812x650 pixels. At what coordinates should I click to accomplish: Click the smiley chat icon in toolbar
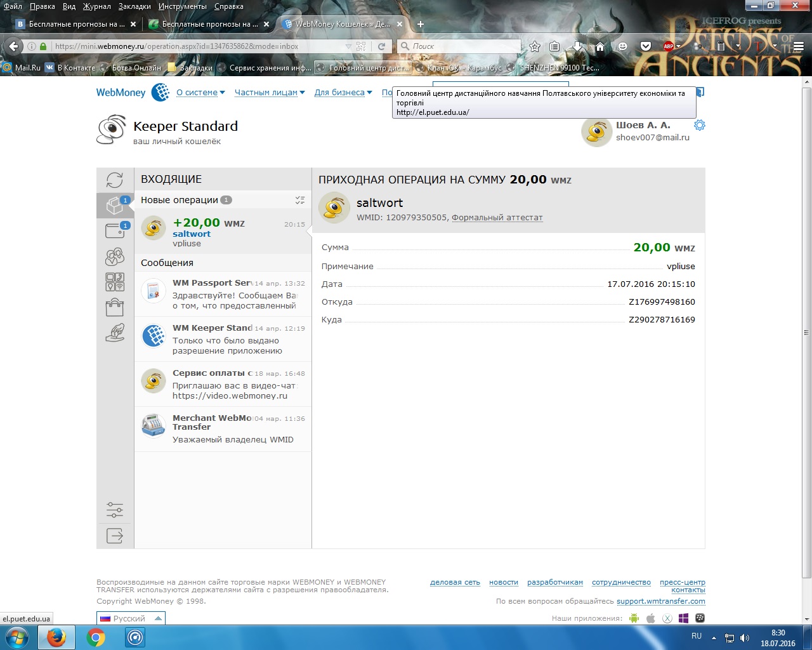click(623, 46)
